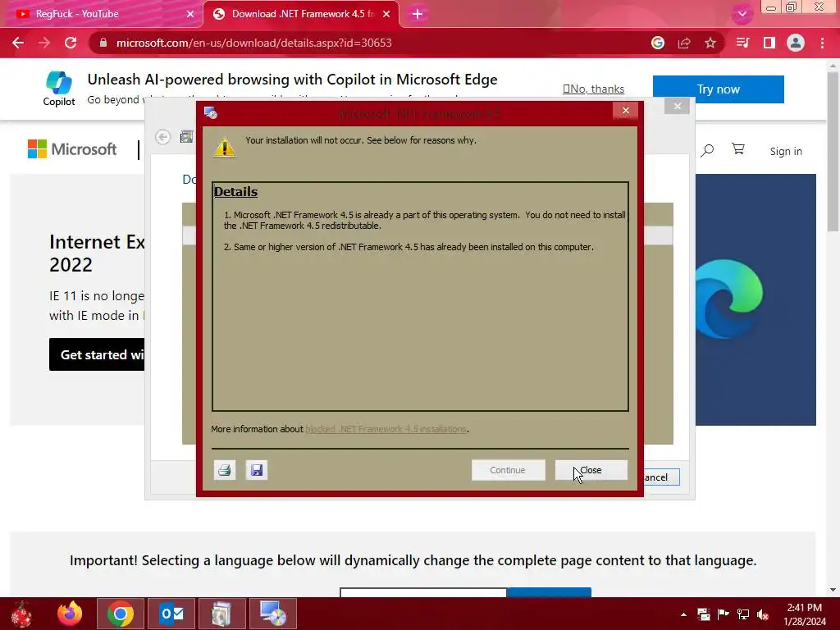
Task: Close the Download .NET Framework tab
Action: 386,14
